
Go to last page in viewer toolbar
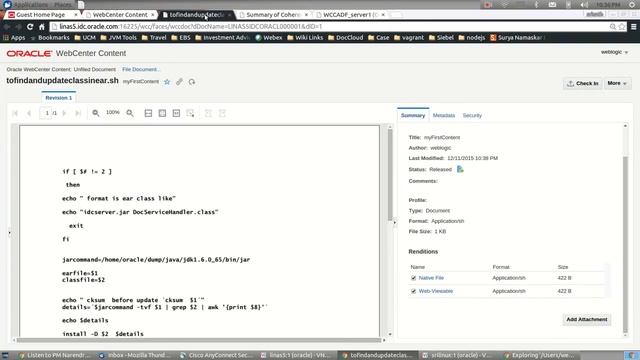click(78, 113)
